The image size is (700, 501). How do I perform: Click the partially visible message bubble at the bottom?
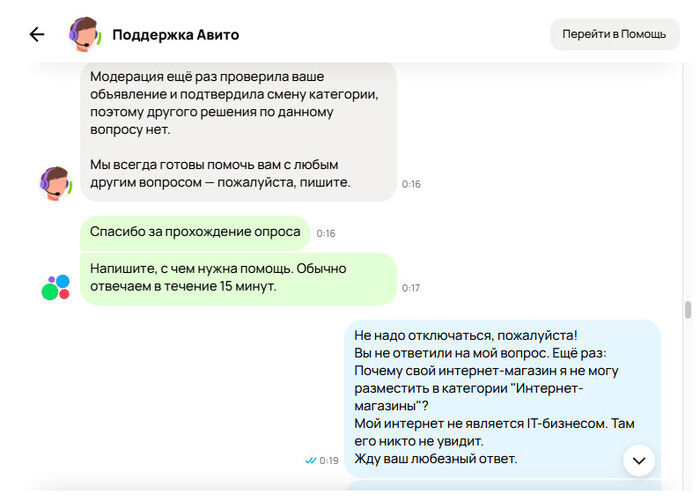coord(502,486)
